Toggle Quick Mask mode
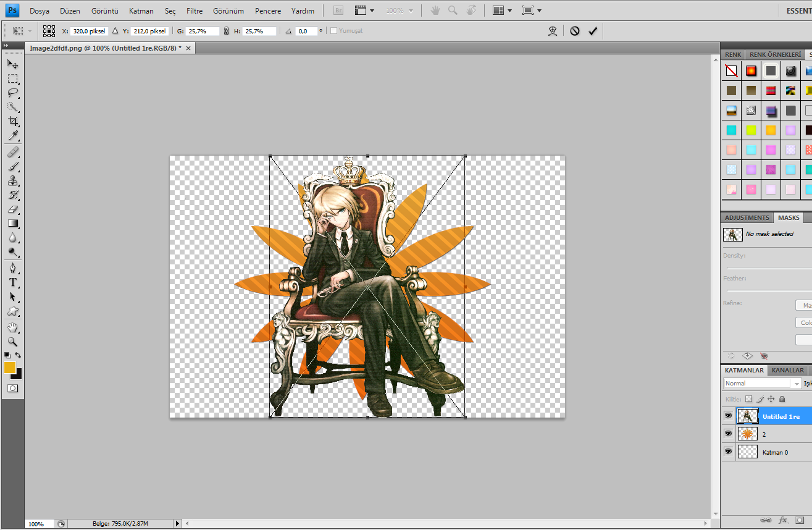 tap(12, 389)
